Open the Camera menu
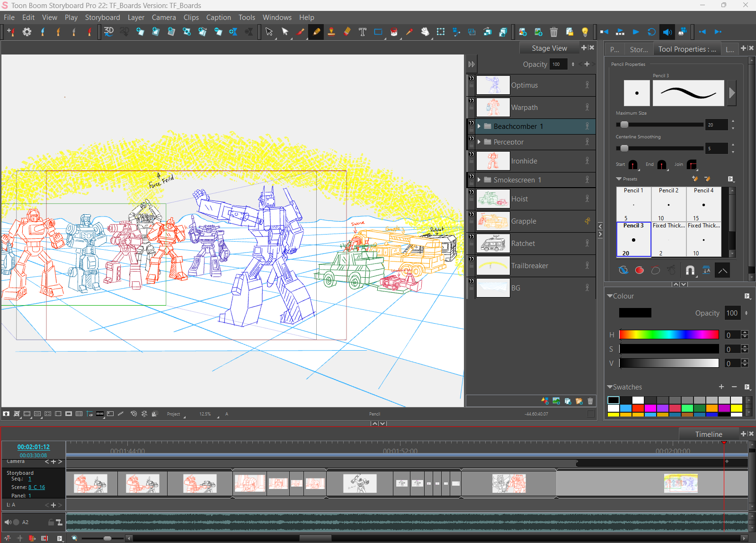This screenshot has height=543, width=756. pyautogui.click(x=164, y=17)
